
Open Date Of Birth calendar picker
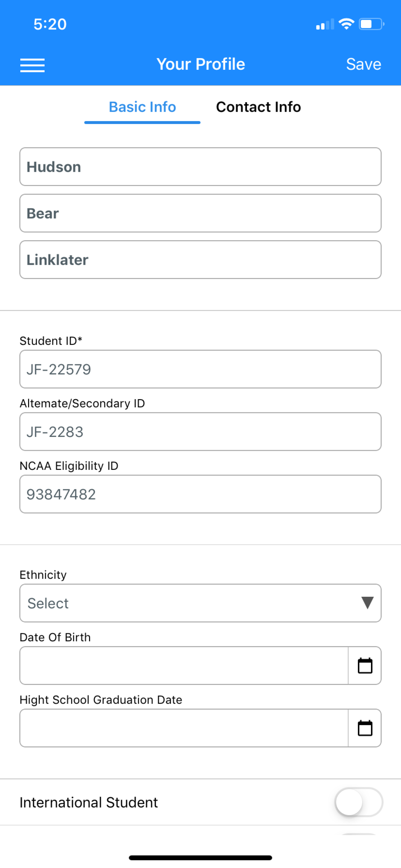click(365, 665)
